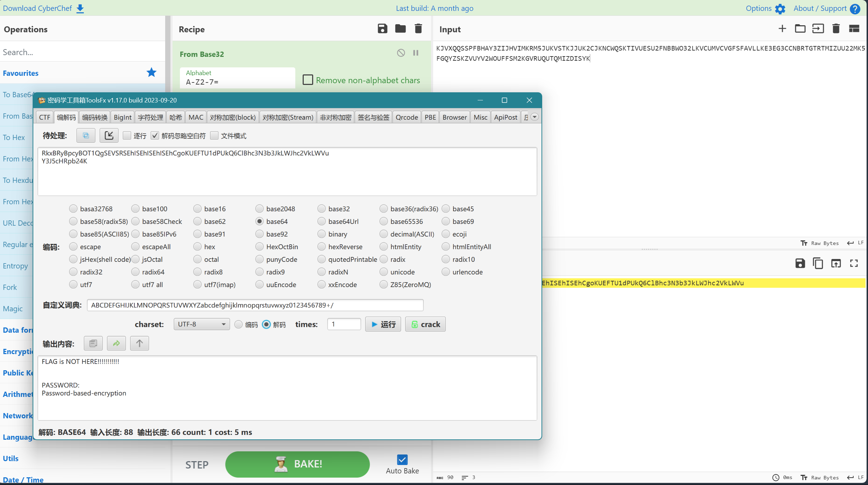Click the chef icon on BAKE button

point(281,464)
